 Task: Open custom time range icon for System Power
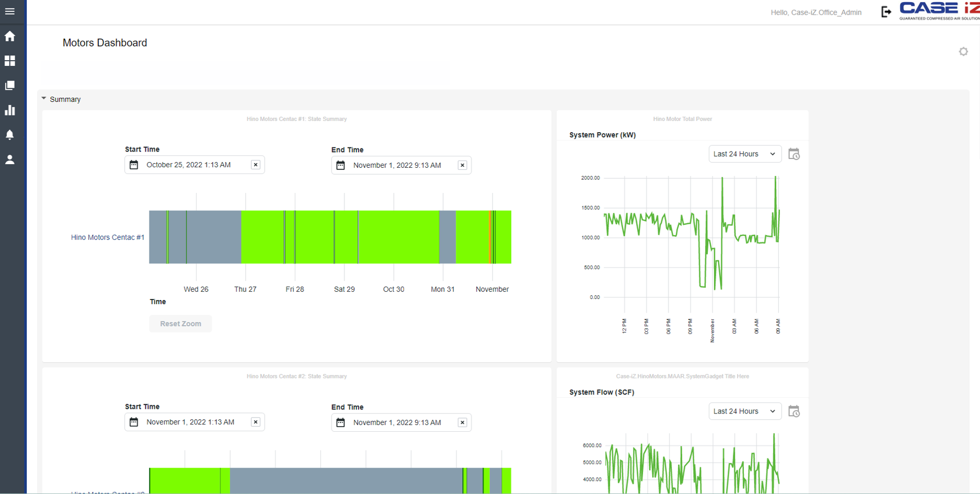click(x=794, y=154)
